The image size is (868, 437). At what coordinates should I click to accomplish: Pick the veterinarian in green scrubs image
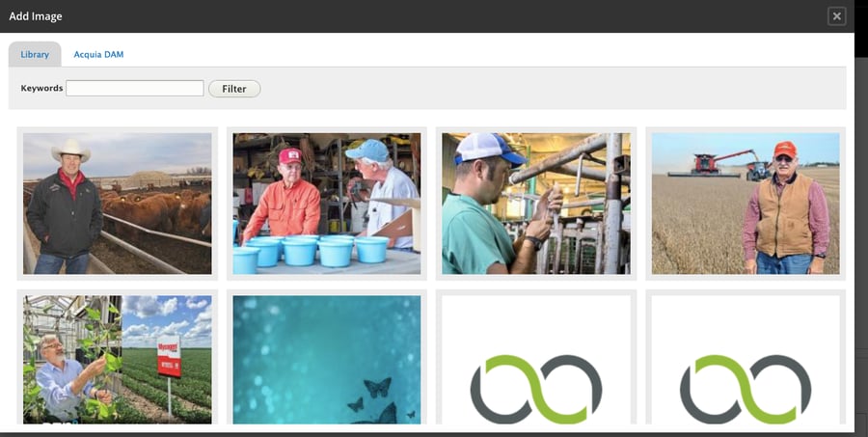tap(536, 204)
